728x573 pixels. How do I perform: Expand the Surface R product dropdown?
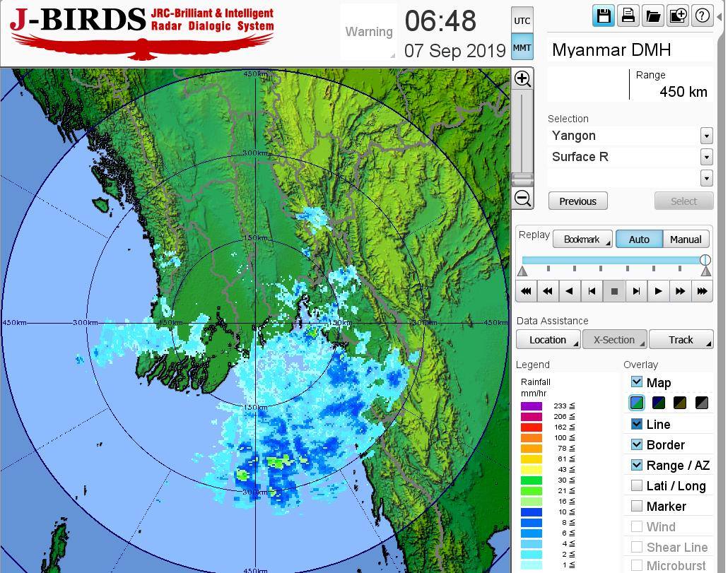click(706, 157)
